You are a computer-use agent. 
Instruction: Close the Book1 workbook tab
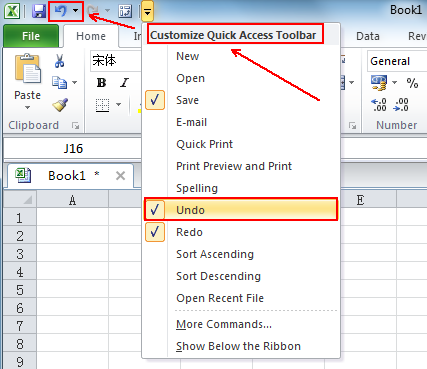click(x=120, y=176)
